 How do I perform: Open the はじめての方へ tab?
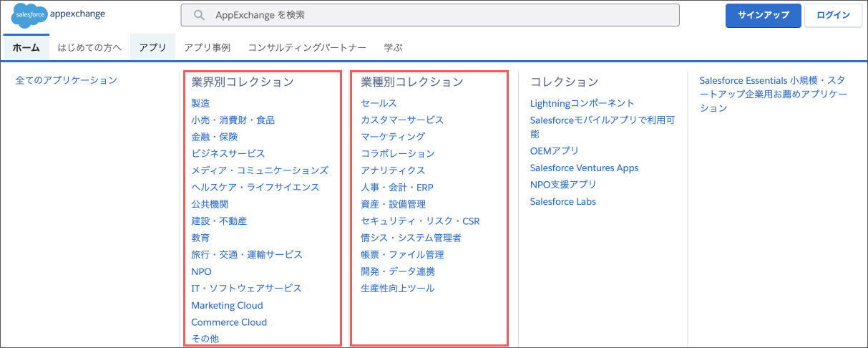[90, 47]
